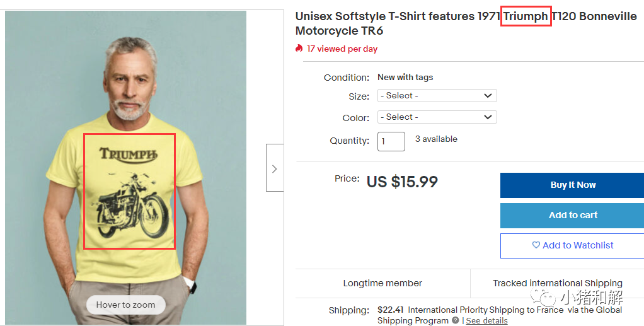This screenshot has height=326, width=644.
Task: Select the Longtime member section
Action: (x=382, y=283)
